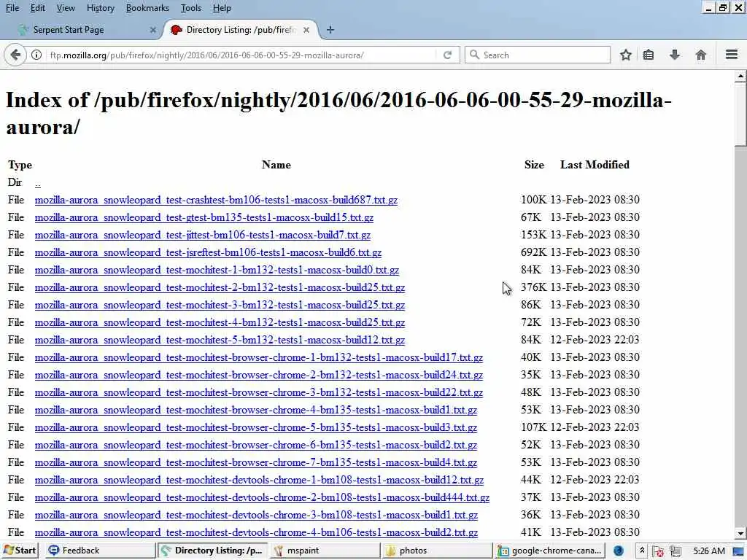The height and width of the screenshot is (560, 747).
Task: Expand hidden system tray icons chevron
Action: pos(642,551)
